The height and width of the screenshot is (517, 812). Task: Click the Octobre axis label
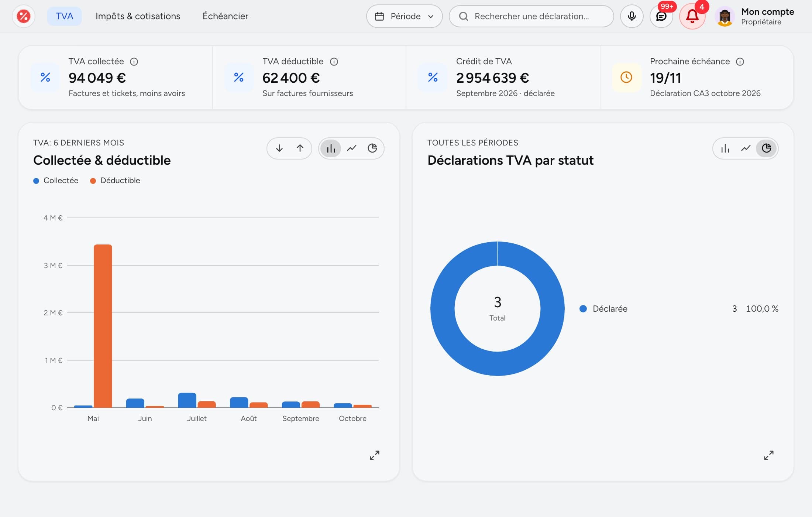coord(352,418)
